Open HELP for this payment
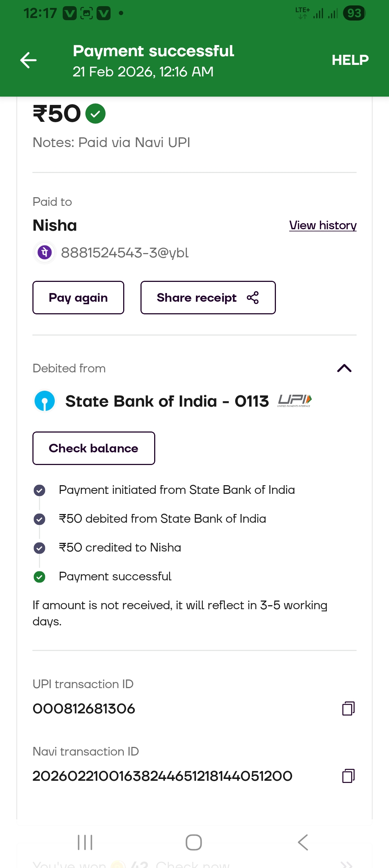Screen dimensions: 389x868 click(350, 60)
